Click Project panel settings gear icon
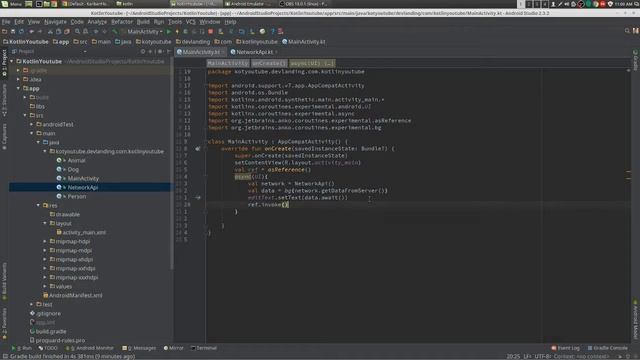640x360 pixels. (x=160, y=51)
